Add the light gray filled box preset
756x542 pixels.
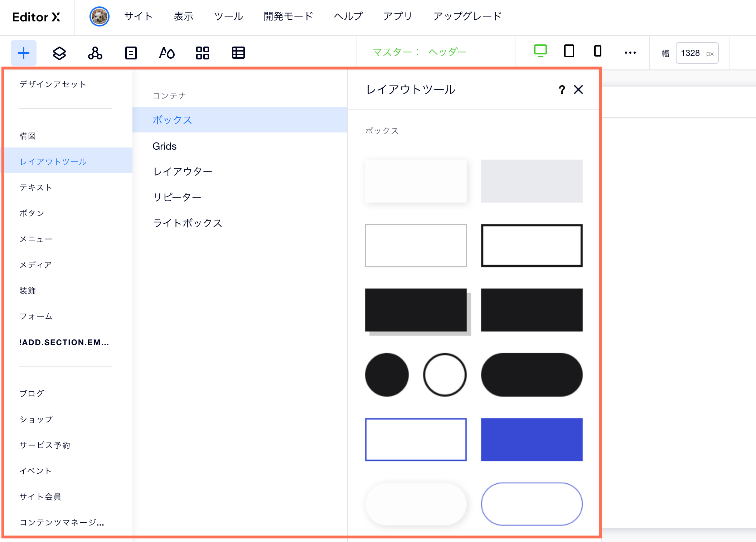click(x=532, y=181)
